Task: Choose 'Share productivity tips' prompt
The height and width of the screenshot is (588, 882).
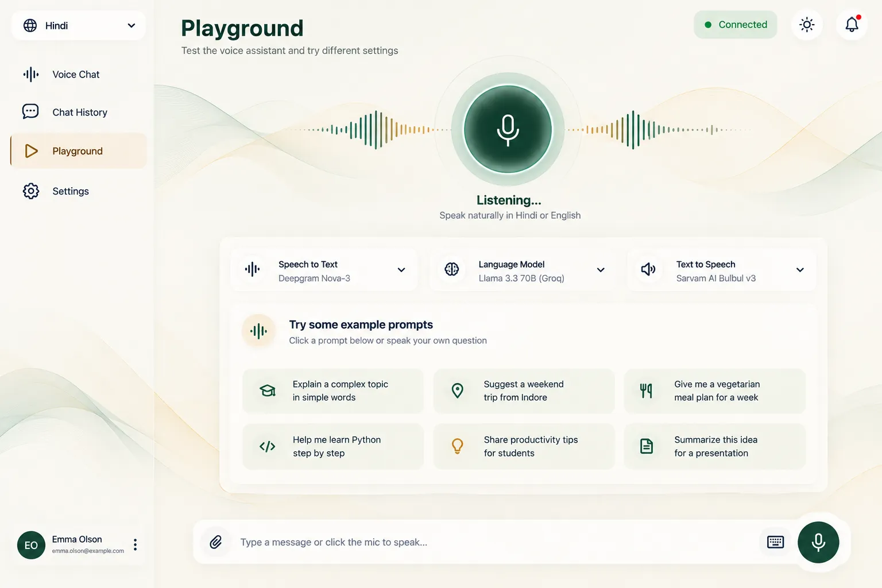Action: [x=524, y=447]
